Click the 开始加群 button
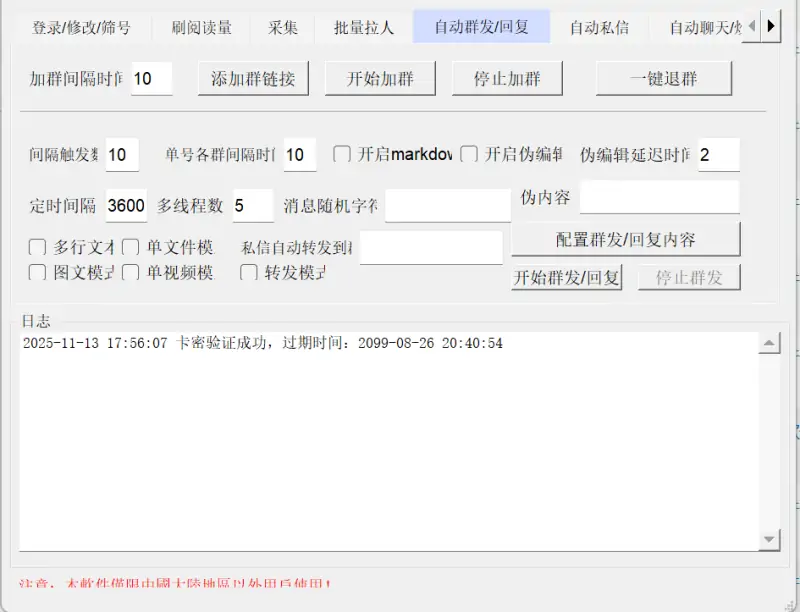Screen dimensions: 800x612 (379, 78)
